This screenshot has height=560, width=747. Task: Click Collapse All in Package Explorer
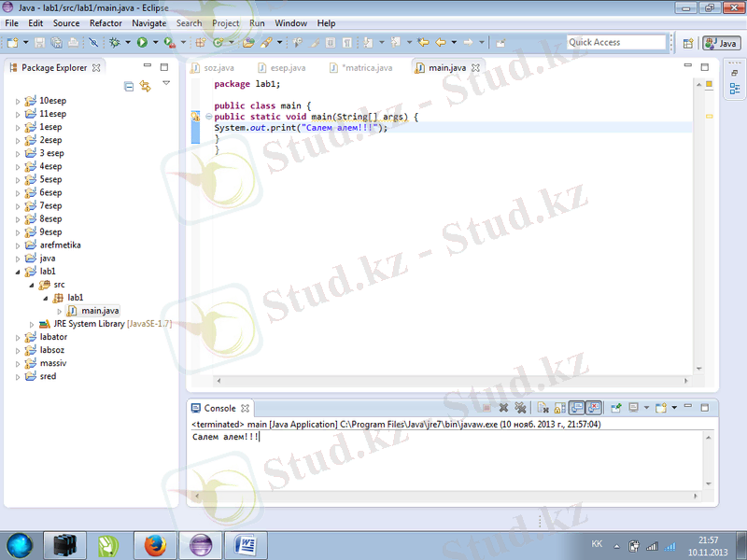[x=129, y=86]
